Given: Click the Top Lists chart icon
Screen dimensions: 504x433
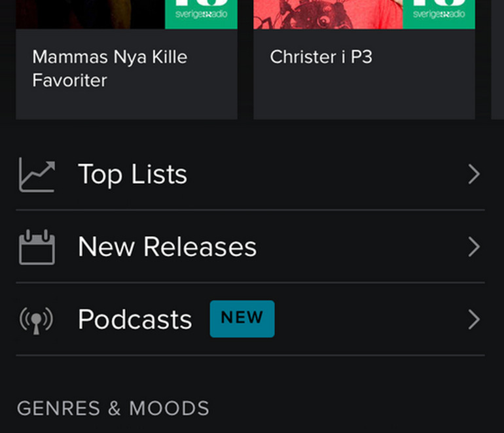Looking at the screenshot, I should (37, 175).
